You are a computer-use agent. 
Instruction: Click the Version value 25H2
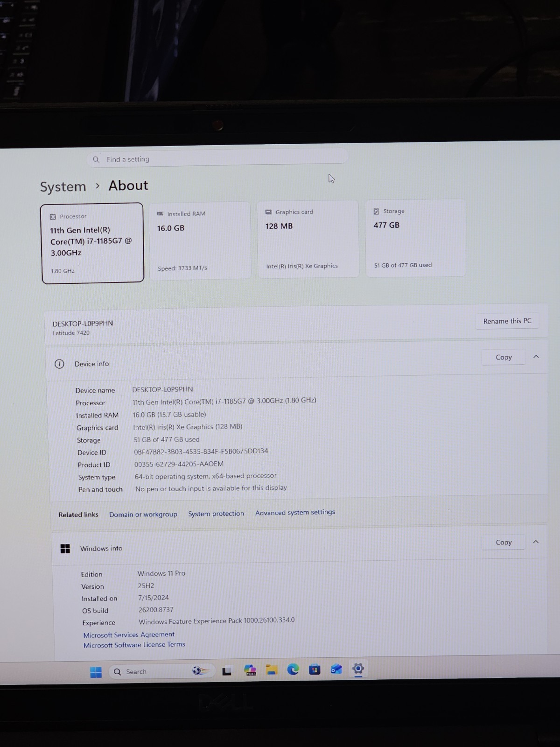146,585
